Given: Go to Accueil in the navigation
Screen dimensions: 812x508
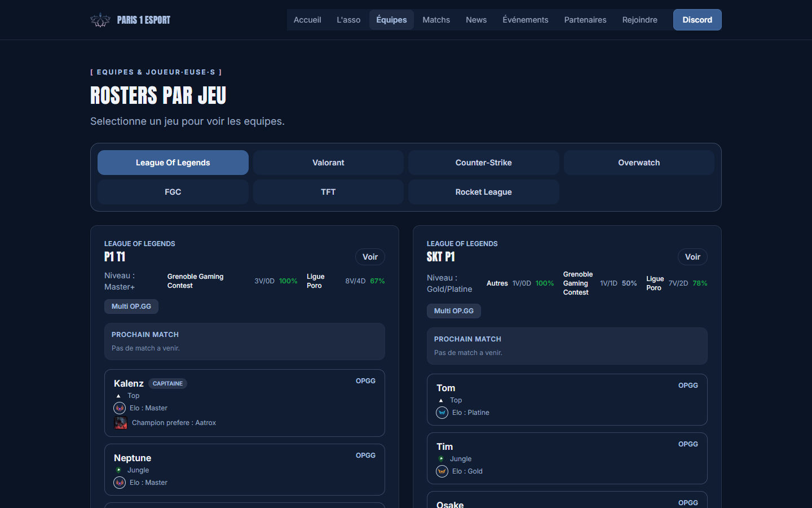Looking at the screenshot, I should coord(307,20).
